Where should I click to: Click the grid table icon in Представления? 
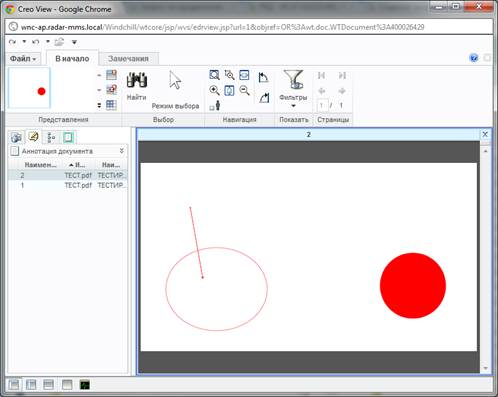point(111,105)
